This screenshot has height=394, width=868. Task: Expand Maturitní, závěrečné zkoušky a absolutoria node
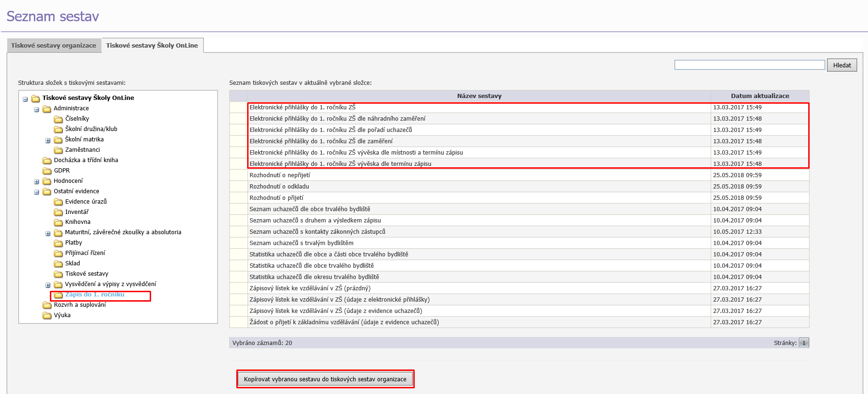[x=48, y=234]
